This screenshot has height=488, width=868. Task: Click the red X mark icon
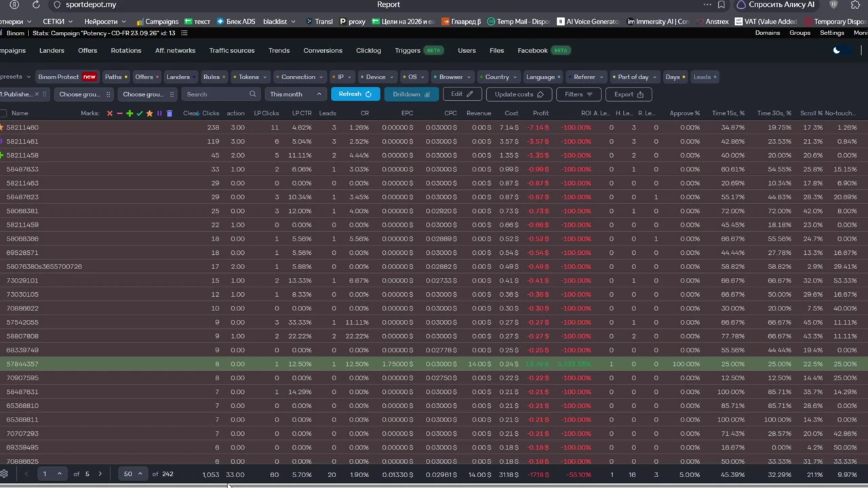pos(110,113)
